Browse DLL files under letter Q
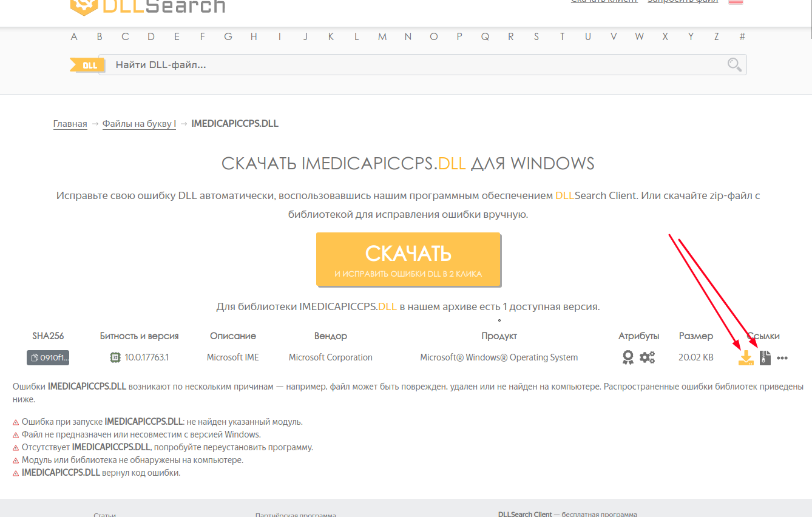 coord(486,36)
